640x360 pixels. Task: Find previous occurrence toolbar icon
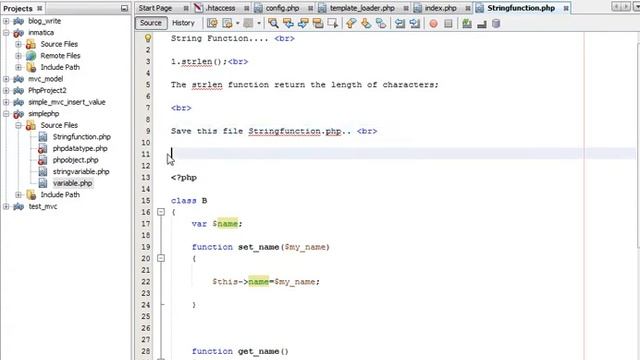pyautogui.click(x=288, y=23)
